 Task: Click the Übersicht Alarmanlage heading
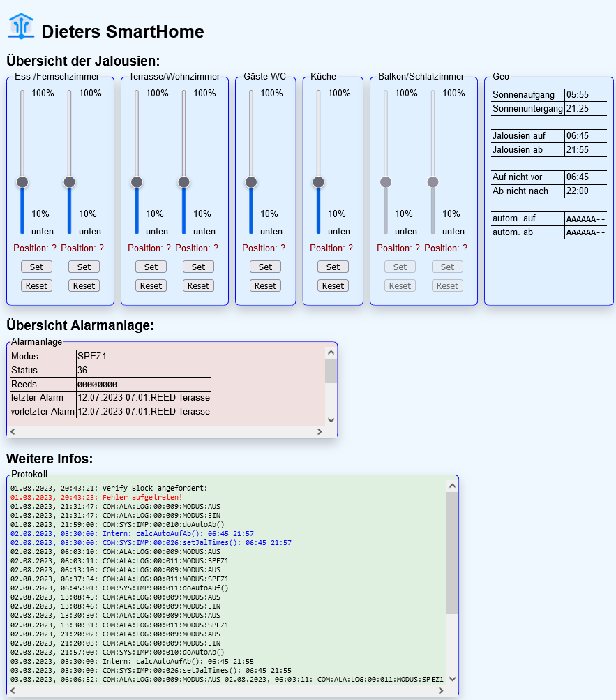(80, 325)
